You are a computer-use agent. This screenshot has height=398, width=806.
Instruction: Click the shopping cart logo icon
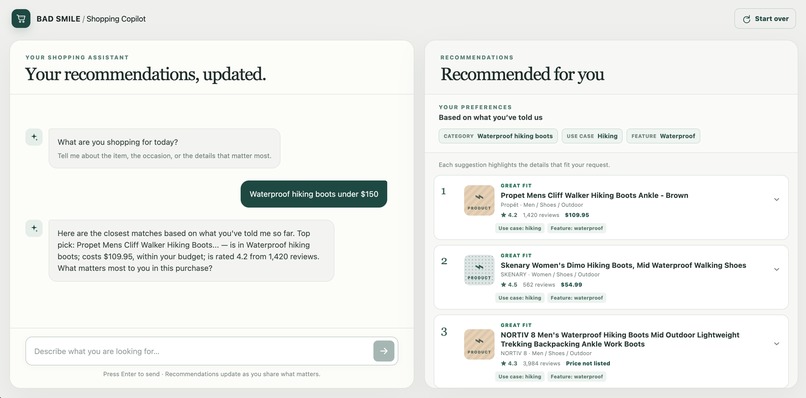(x=21, y=19)
